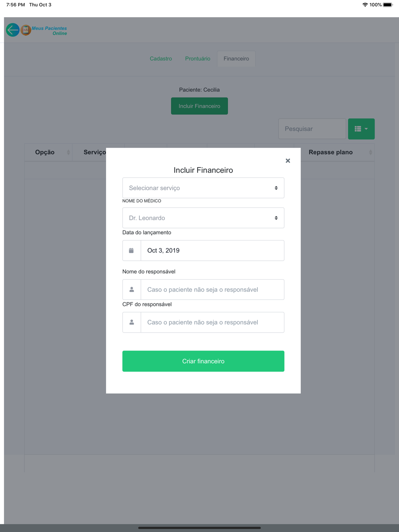Select the Financeiro tab
The width and height of the screenshot is (399, 532).
coord(236,59)
